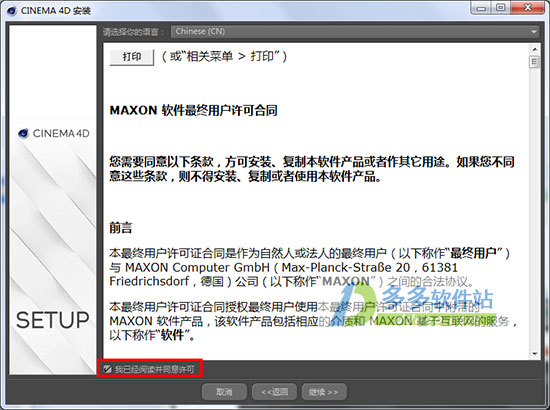Click the 请选择你的语言 label
Screen dimensions: 550x410
[x=133, y=32]
